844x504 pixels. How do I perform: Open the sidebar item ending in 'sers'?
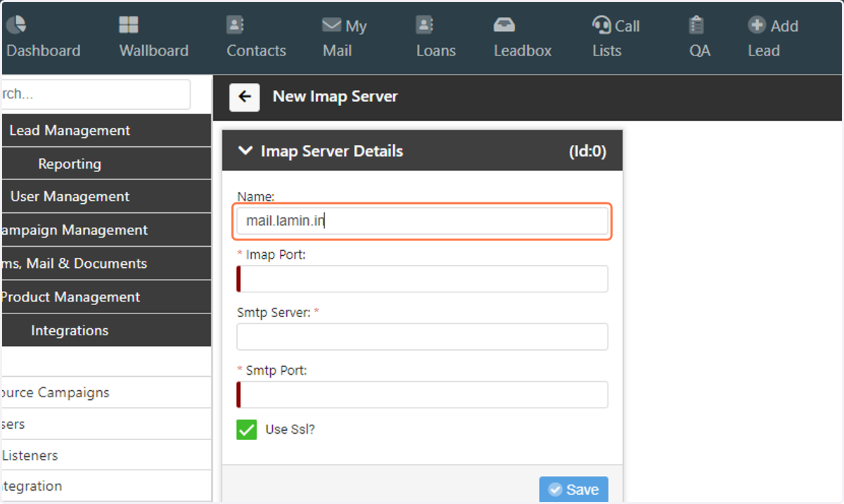pos(105,424)
